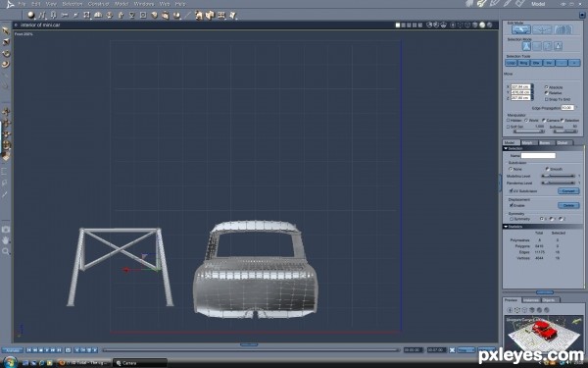Open the Assemble room hand icon
588x368 pixels.
[469, 3]
